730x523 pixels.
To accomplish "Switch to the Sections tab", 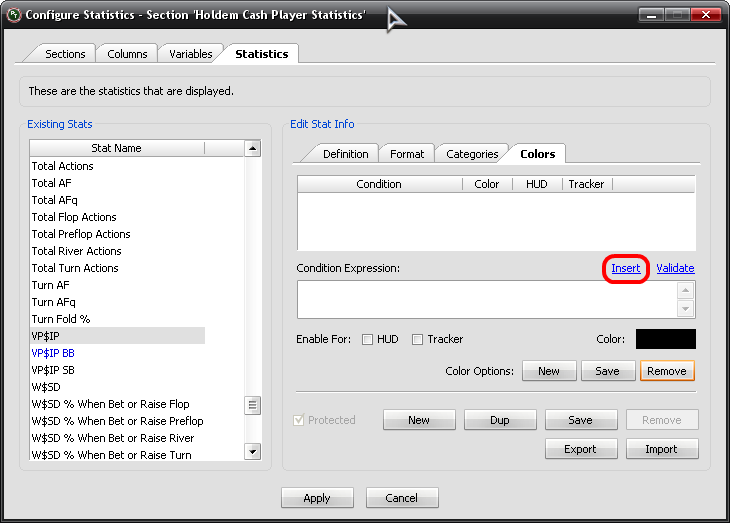I will [66, 54].
